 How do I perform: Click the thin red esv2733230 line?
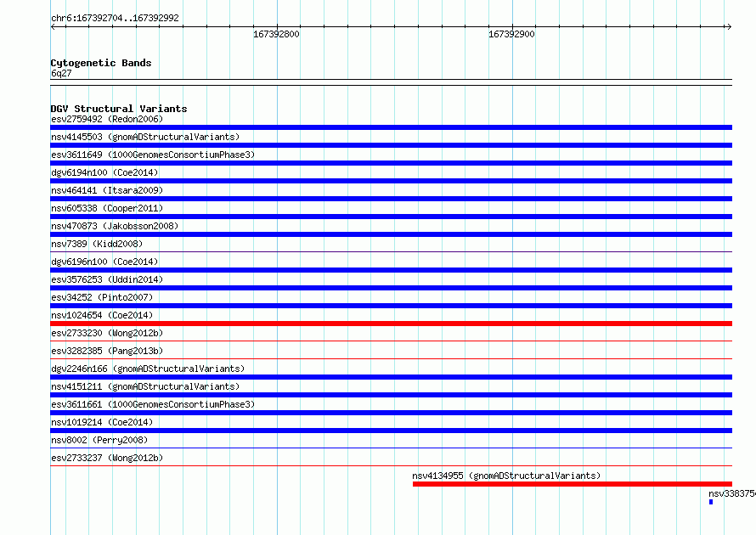point(391,341)
